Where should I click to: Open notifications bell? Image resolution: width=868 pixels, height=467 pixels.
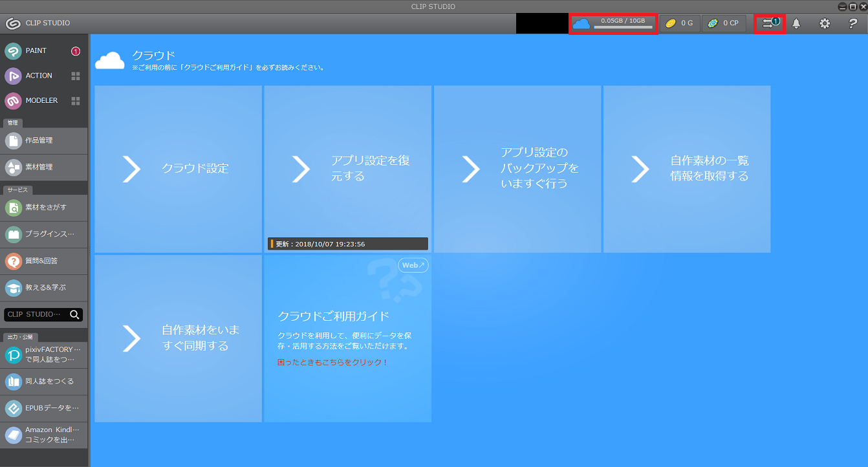(796, 23)
